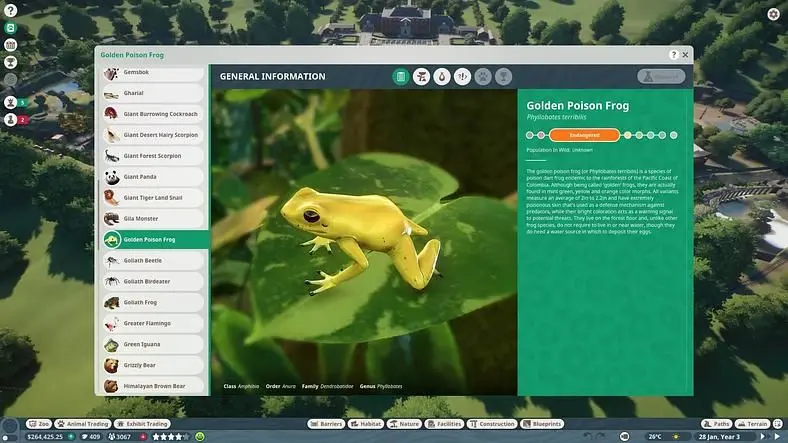This screenshot has height=443, width=788.
Task: Select Goliath Birdeater in the list
Action: [153, 282]
